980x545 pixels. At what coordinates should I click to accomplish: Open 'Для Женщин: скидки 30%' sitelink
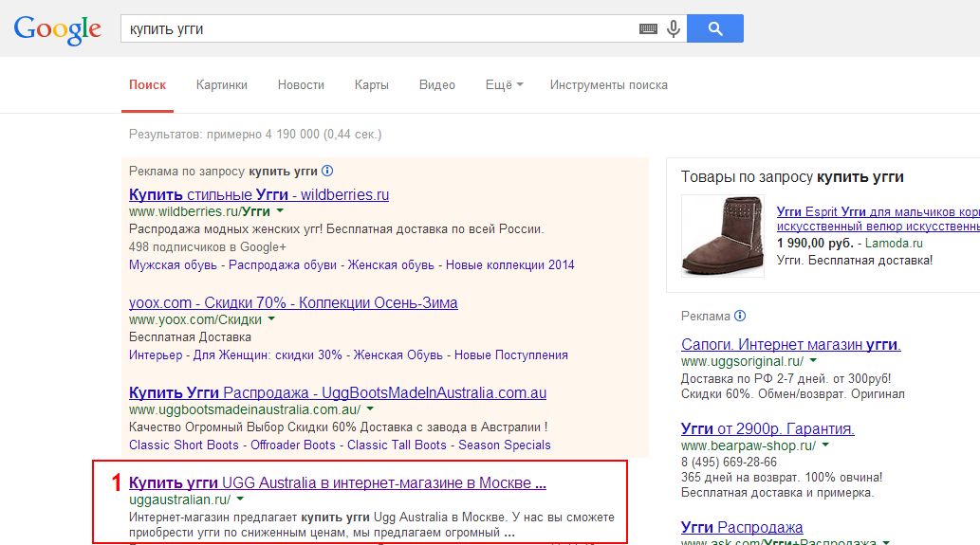coord(268,354)
